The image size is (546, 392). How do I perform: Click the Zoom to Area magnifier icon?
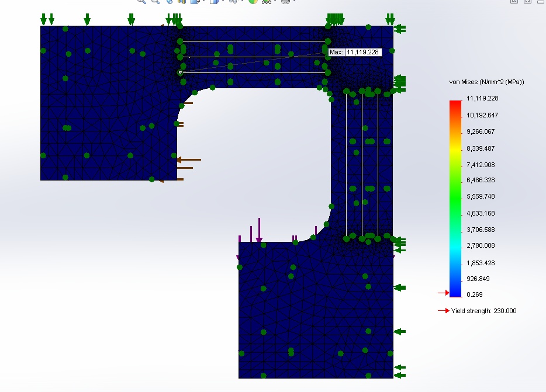coord(155,1)
